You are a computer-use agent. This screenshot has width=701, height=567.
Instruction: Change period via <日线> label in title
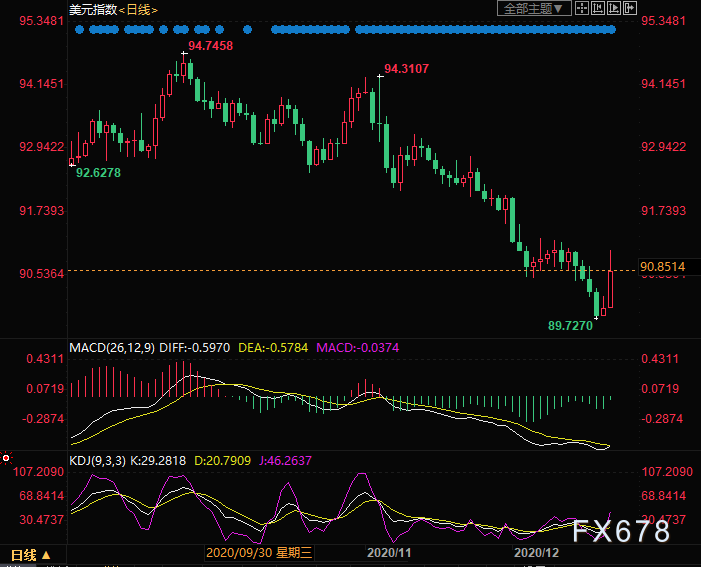click(138, 9)
